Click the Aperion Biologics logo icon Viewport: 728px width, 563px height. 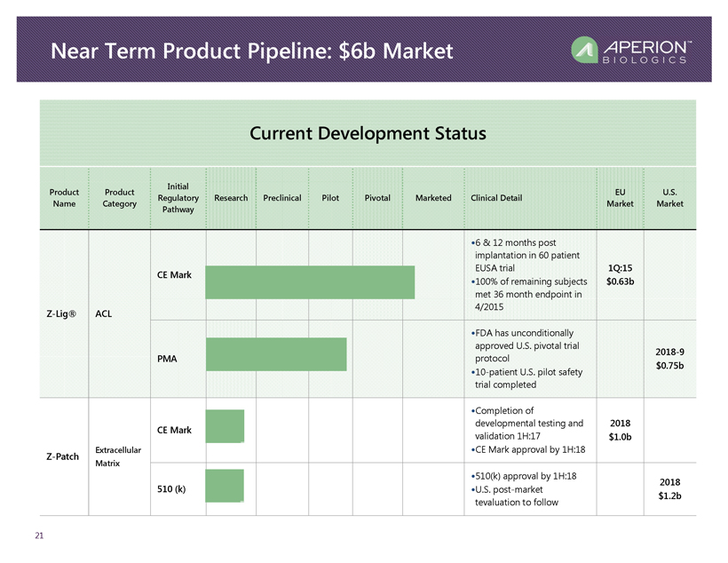click(584, 50)
